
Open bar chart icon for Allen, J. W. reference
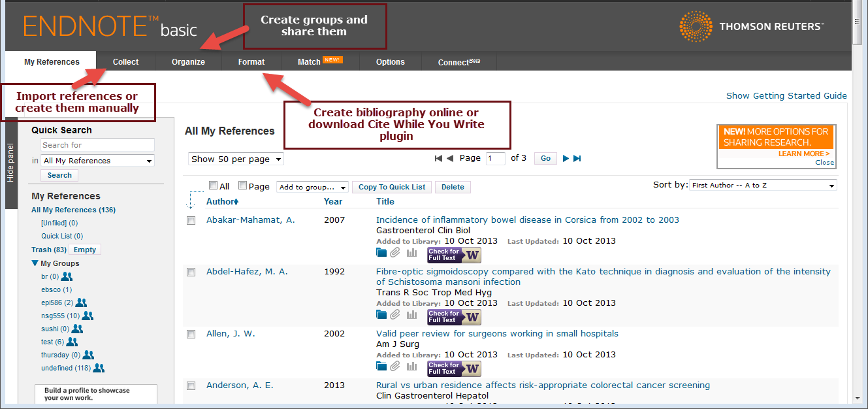(x=411, y=367)
